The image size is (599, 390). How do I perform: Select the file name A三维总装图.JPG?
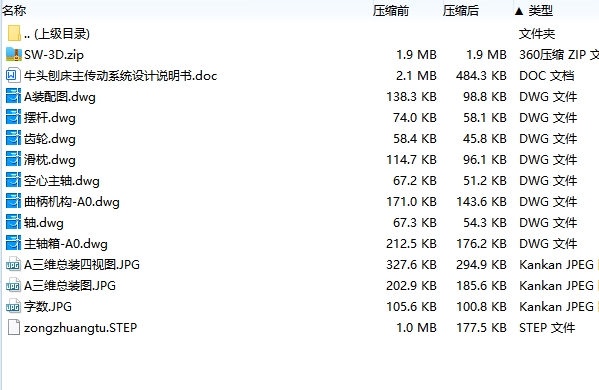point(70,286)
